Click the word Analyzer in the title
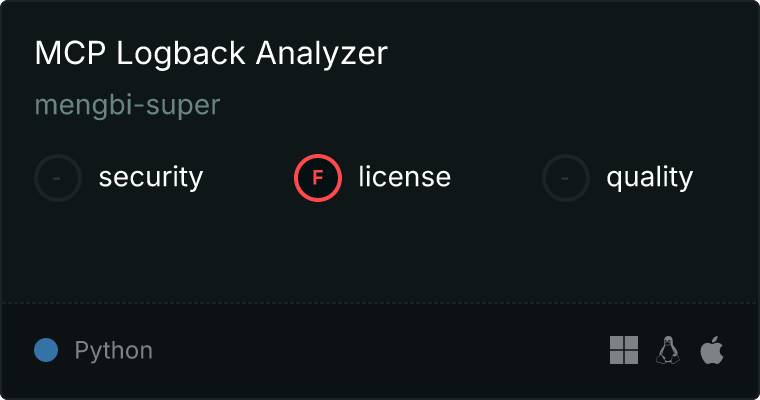760x400 pixels. point(322,53)
